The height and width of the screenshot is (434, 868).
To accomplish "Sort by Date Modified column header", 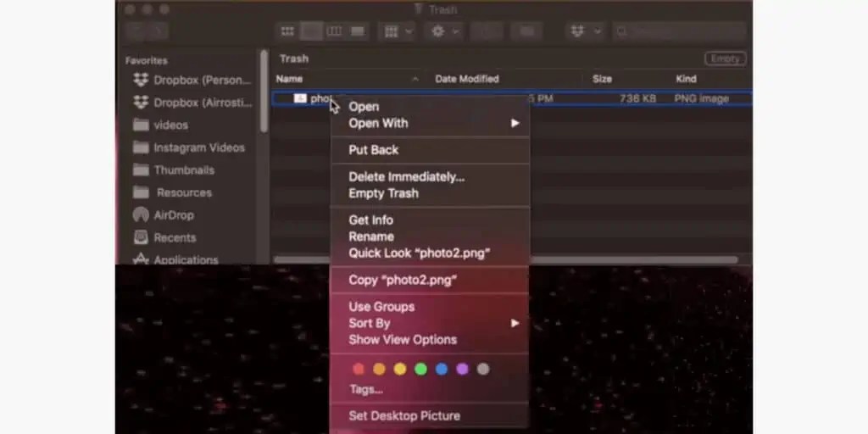I will tap(467, 79).
